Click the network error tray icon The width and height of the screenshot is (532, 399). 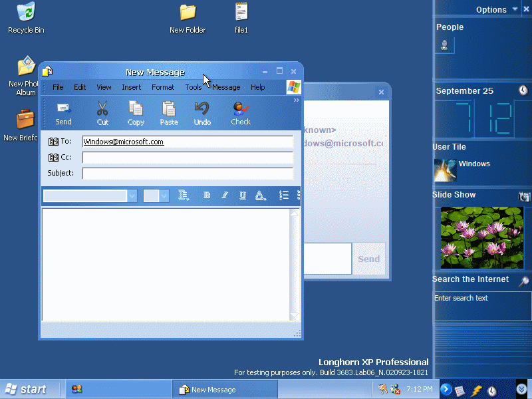tap(395, 389)
